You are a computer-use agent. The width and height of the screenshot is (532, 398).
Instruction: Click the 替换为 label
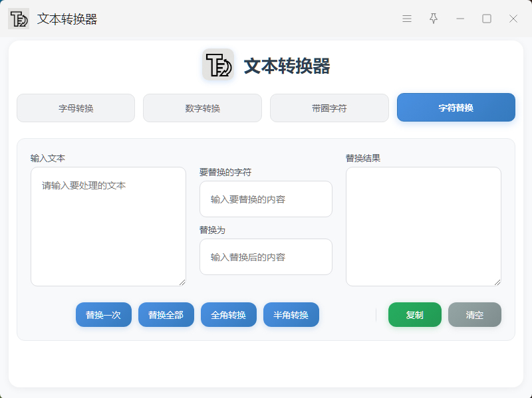click(x=212, y=230)
